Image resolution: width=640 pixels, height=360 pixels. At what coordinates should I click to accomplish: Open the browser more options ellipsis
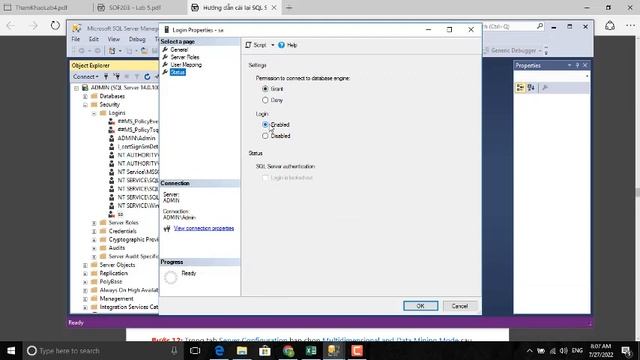[631, 26]
